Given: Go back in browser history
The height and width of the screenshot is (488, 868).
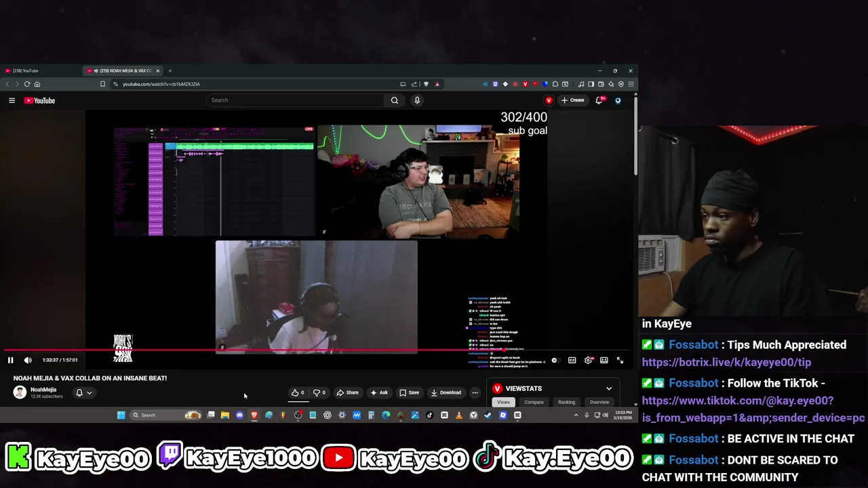Looking at the screenshot, I should point(7,84).
